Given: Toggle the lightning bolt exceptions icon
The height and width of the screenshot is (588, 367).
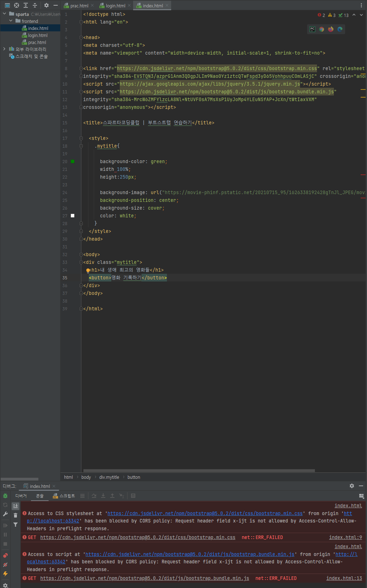Looking at the screenshot, I should (5, 574).
